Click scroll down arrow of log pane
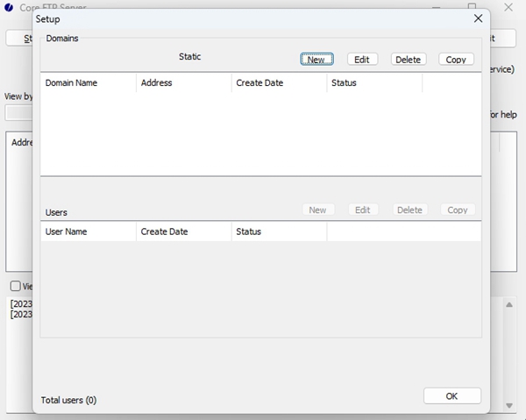Image resolution: width=526 pixels, height=420 pixels. [510, 406]
